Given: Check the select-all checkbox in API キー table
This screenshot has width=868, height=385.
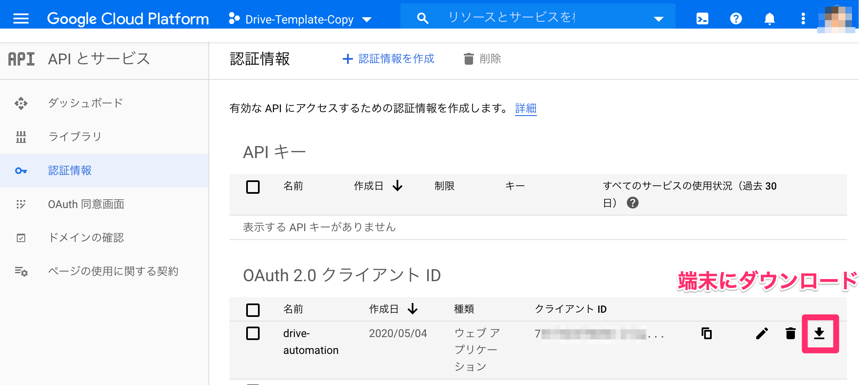Looking at the screenshot, I should click(x=253, y=187).
